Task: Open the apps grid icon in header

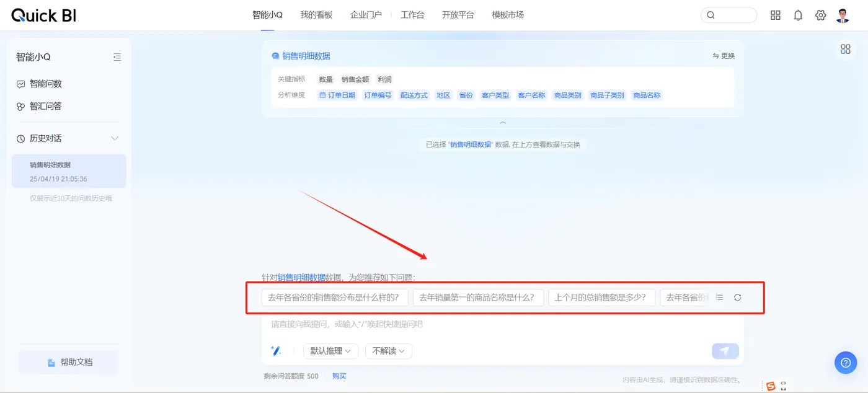Action: (776, 15)
